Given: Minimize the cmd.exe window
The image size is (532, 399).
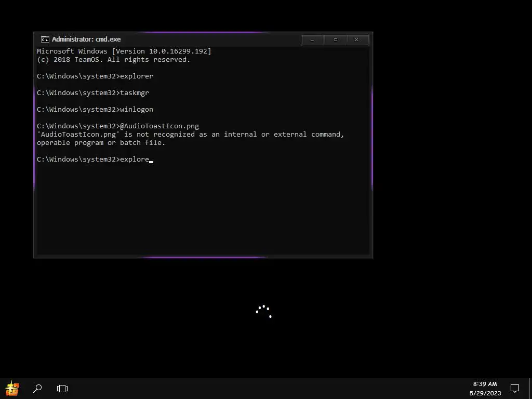Looking at the screenshot, I should [312, 40].
